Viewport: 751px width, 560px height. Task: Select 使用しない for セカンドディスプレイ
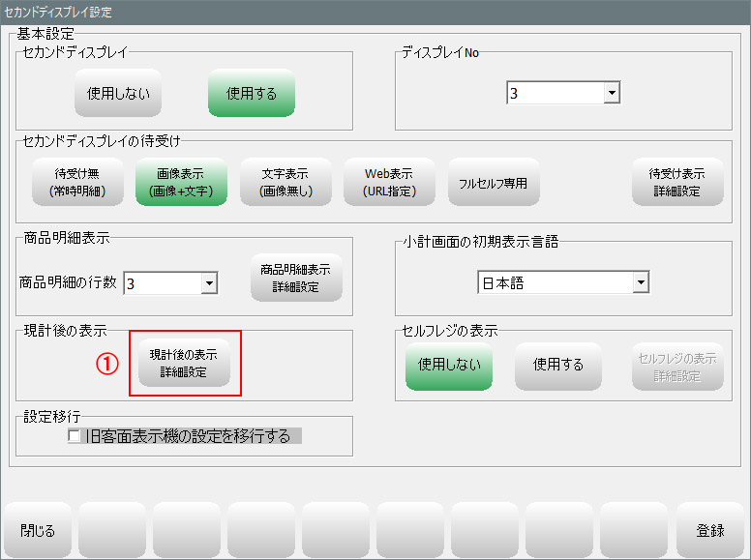118,94
